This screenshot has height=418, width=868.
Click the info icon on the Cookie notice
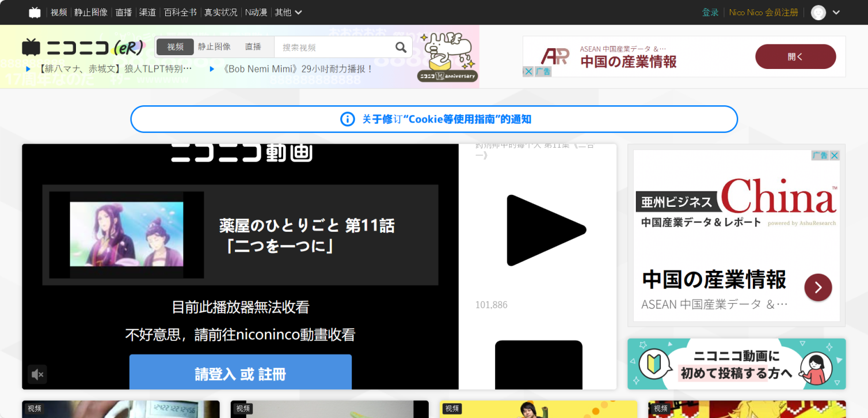[347, 119]
